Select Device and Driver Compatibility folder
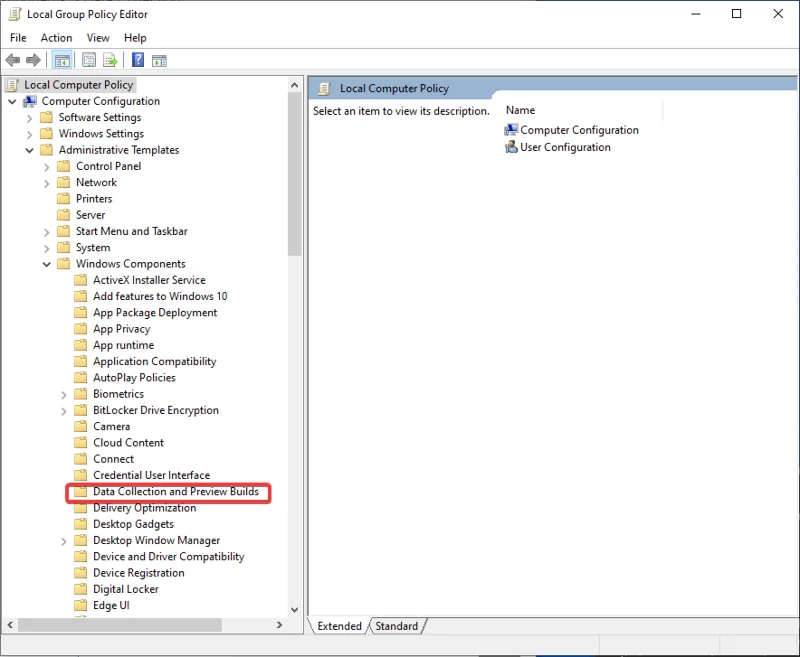Viewport: 800px width, 657px height. [x=168, y=557]
